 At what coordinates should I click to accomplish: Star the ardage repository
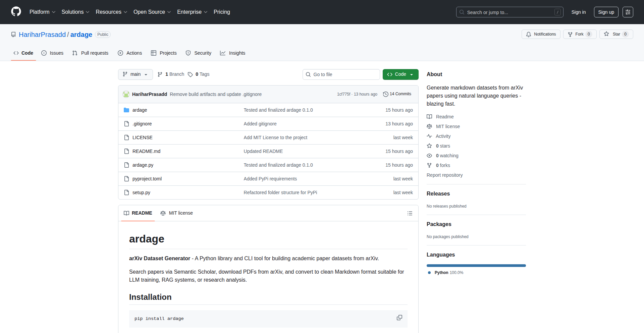pos(616,34)
